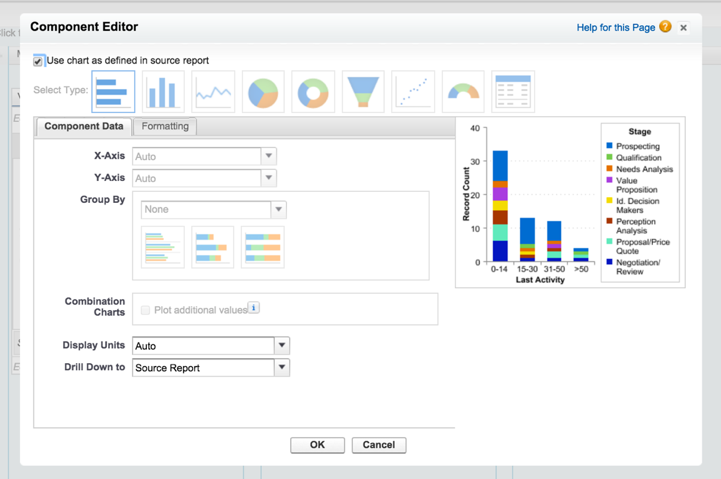Click the Prospecting blue legend swatch

610,146
